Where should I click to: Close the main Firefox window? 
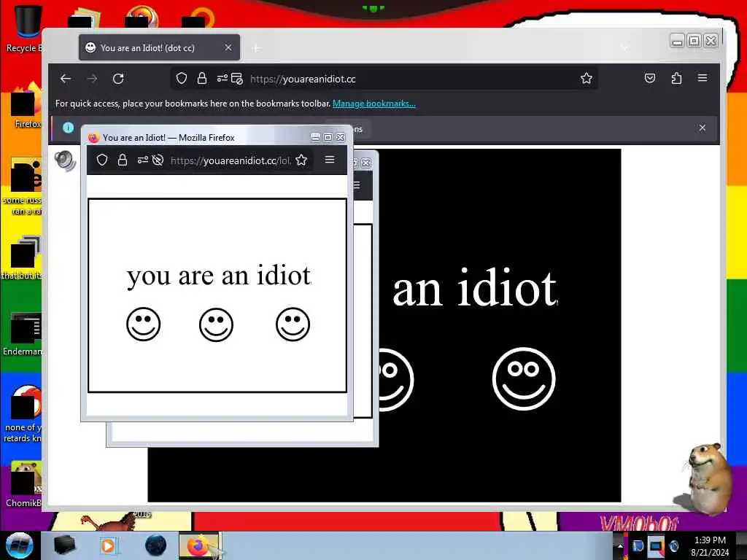point(711,41)
